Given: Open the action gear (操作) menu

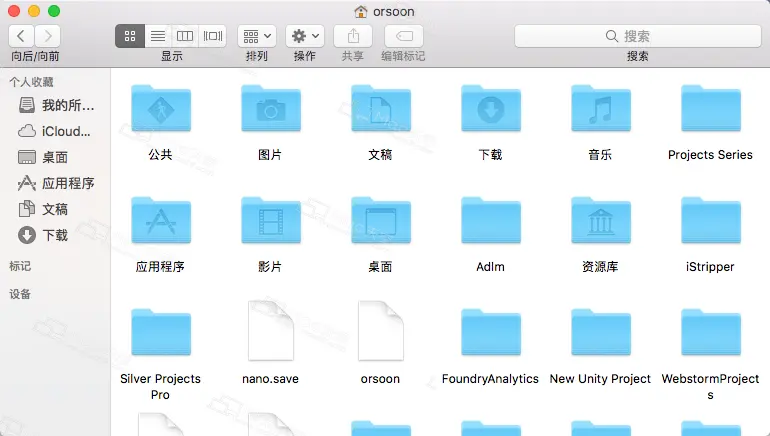Looking at the screenshot, I should pyautogui.click(x=304, y=36).
